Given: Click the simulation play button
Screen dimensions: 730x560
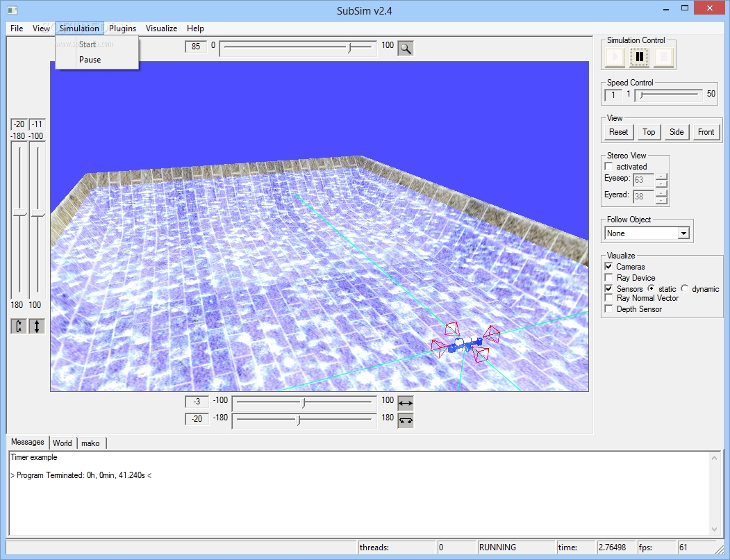Looking at the screenshot, I should coord(615,57).
